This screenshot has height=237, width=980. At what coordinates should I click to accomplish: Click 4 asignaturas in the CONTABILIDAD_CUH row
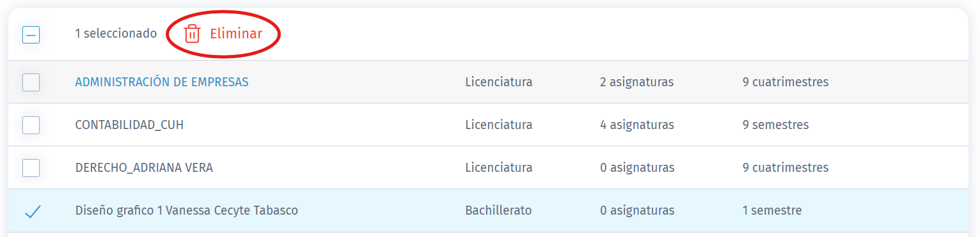[637, 125]
